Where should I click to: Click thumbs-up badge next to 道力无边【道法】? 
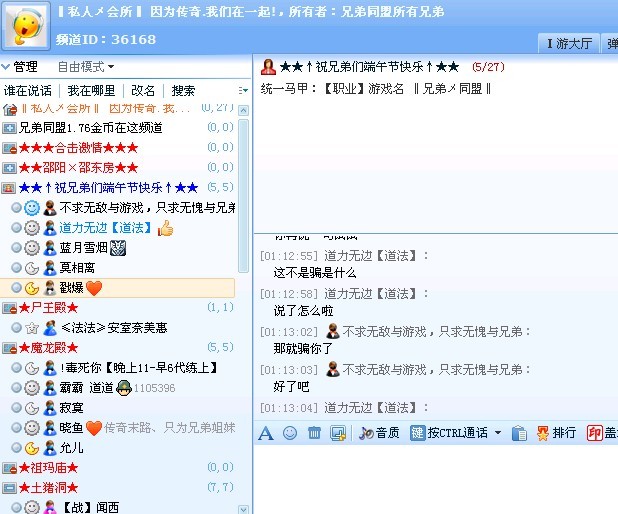click(x=165, y=228)
